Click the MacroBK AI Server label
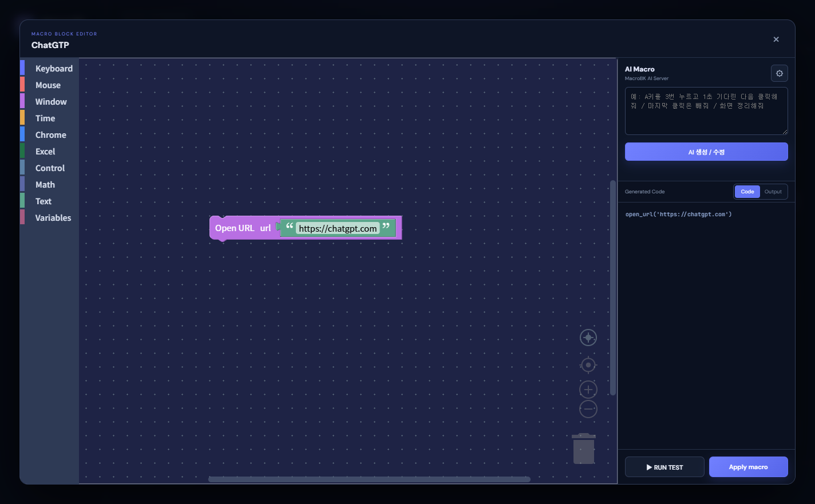 pos(647,78)
